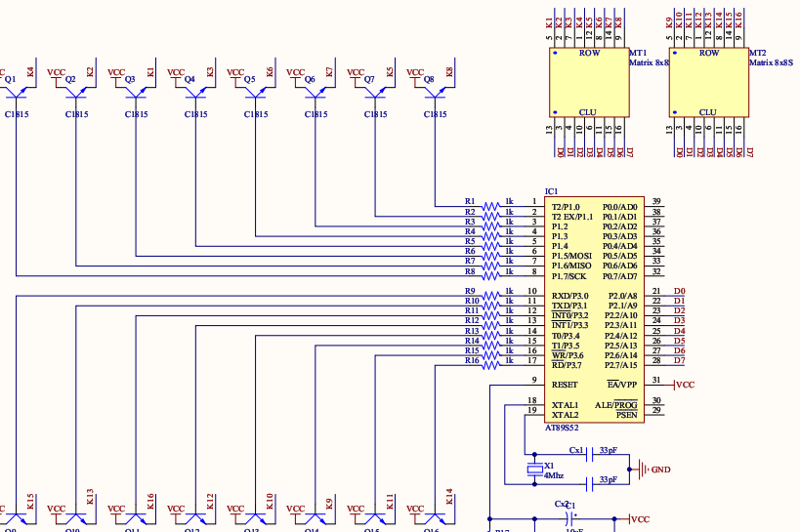Click the K14 net label near the bottom

pos(449,497)
